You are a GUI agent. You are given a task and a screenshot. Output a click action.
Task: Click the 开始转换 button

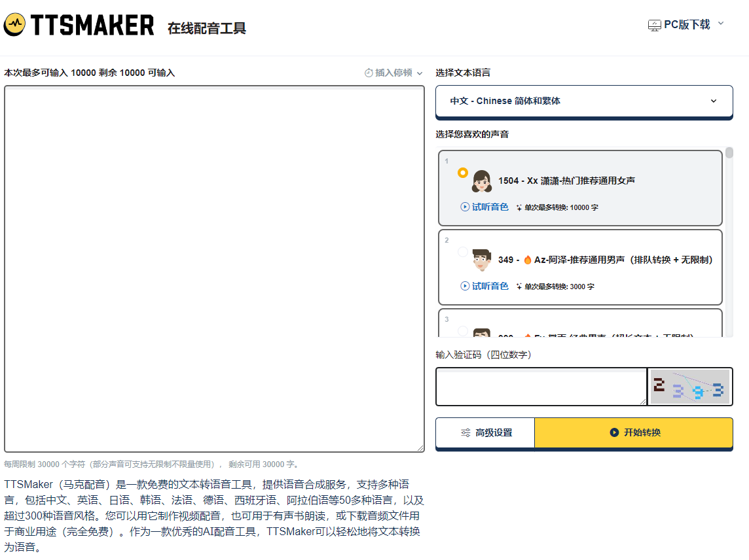pyautogui.click(x=633, y=432)
